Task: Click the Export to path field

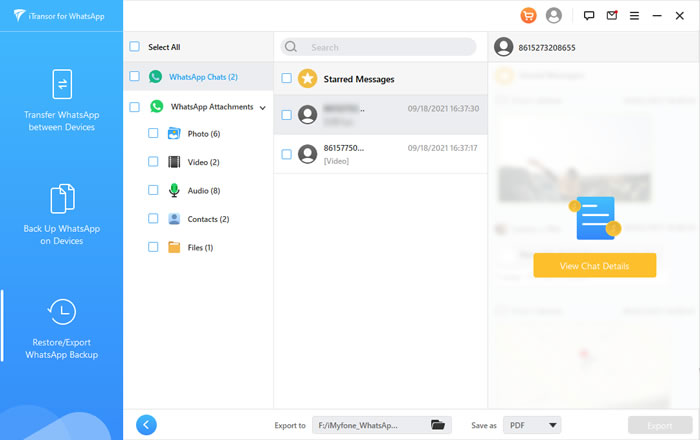Action: [x=382, y=425]
